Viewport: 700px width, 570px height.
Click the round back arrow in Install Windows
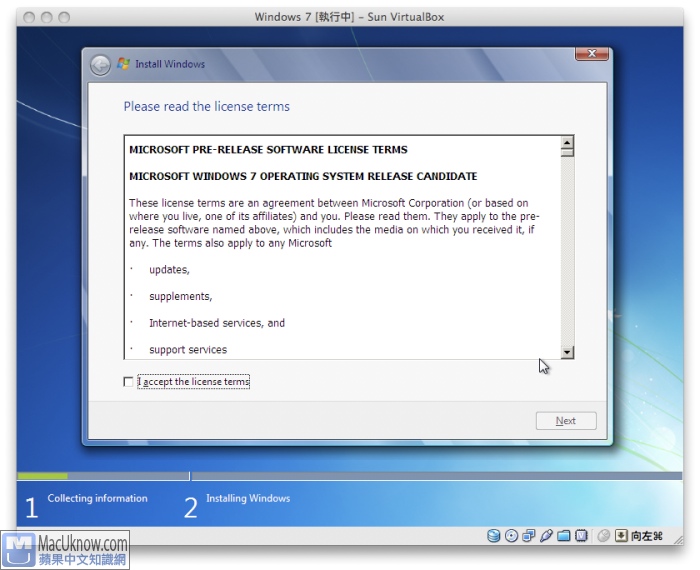(x=100, y=66)
